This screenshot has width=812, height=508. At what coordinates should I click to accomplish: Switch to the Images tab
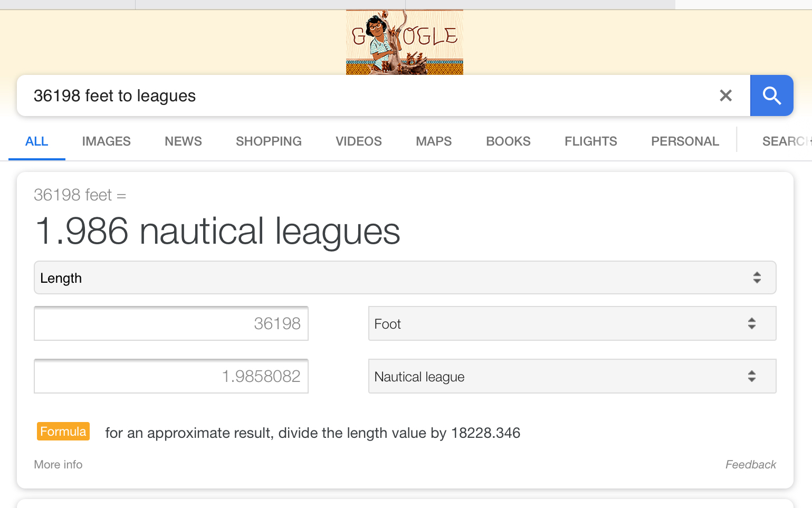[x=106, y=141]
